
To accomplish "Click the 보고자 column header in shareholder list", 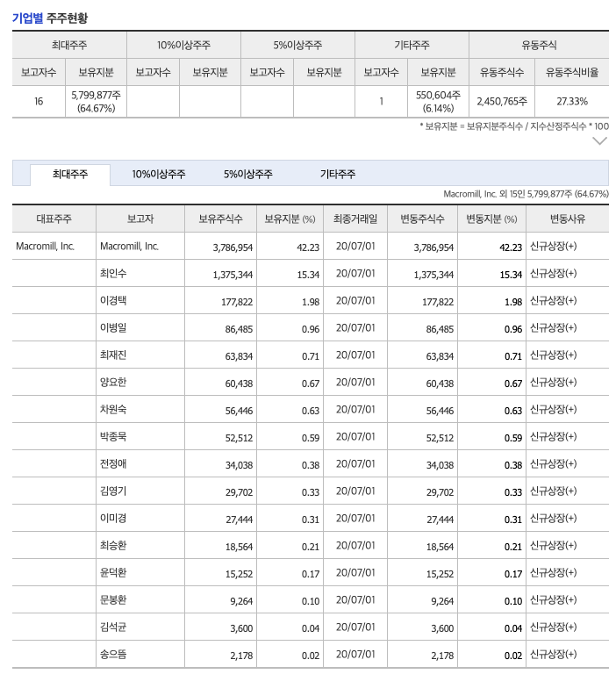I will click(140, 219).
